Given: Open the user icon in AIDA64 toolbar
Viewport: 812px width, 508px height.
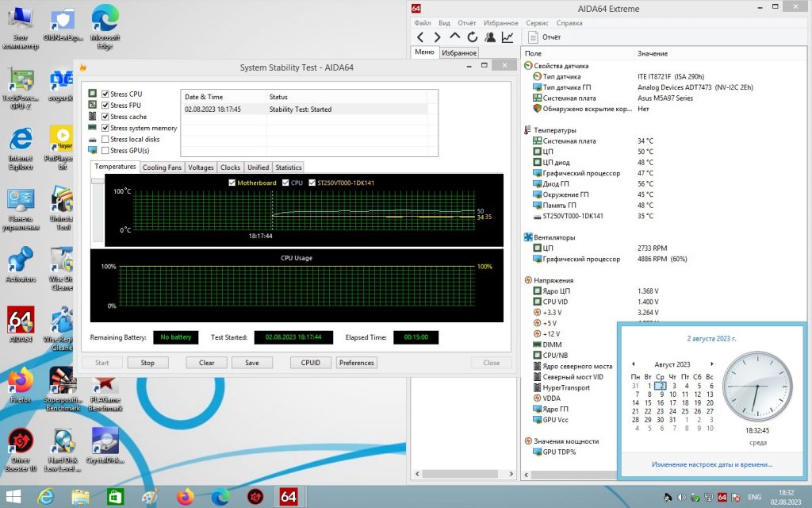Looking at the screenshot, I should tap(490, 37).
